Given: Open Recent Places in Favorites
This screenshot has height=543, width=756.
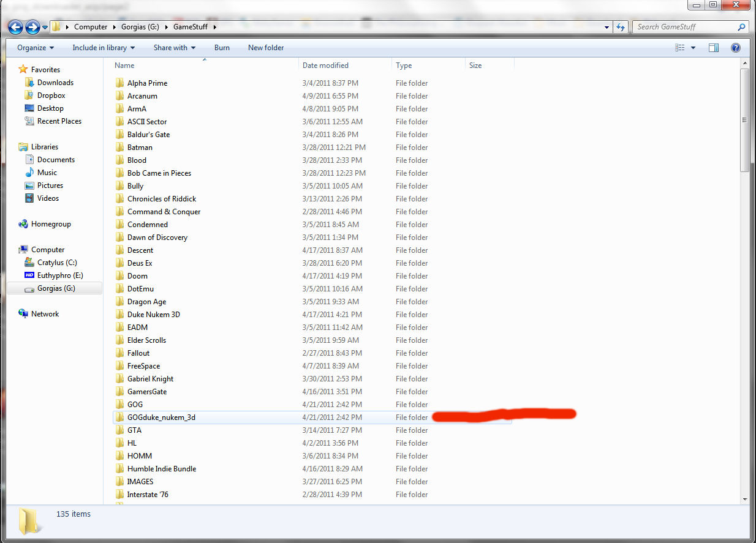Looking at the screenshot, I should click(59, 121).
